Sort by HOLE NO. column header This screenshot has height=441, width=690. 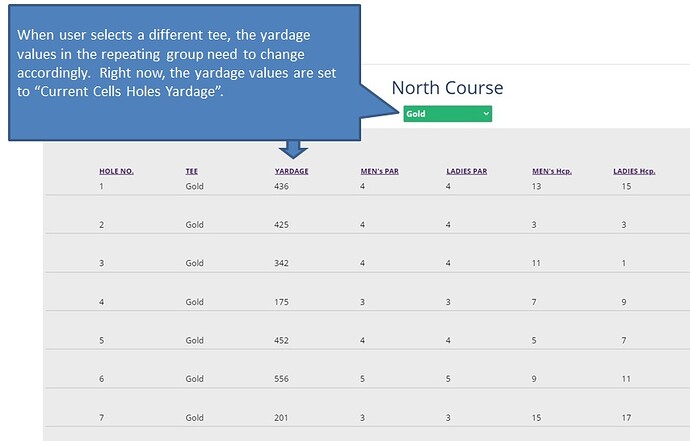(x=116, y=171)
